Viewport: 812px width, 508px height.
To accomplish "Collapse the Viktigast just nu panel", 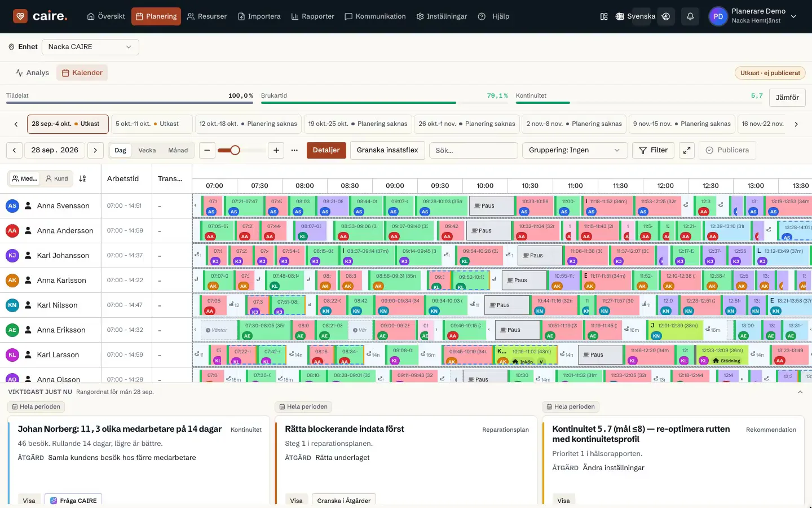I will 800,392.
